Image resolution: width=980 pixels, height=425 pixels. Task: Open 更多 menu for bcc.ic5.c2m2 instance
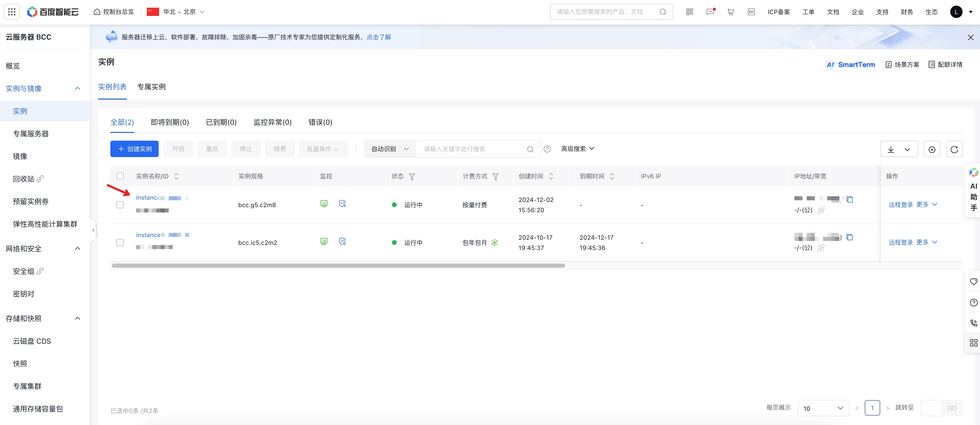click(926, 242)
